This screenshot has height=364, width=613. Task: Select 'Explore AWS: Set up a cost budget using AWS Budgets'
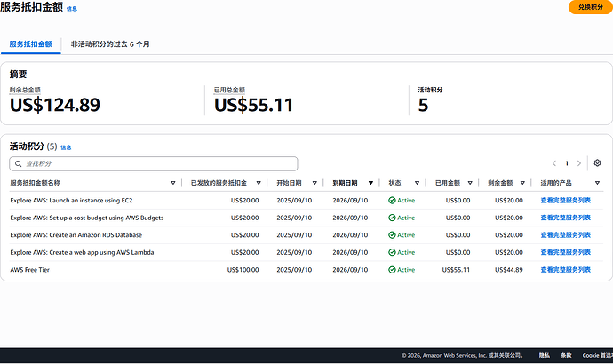(x=87, y=218)
